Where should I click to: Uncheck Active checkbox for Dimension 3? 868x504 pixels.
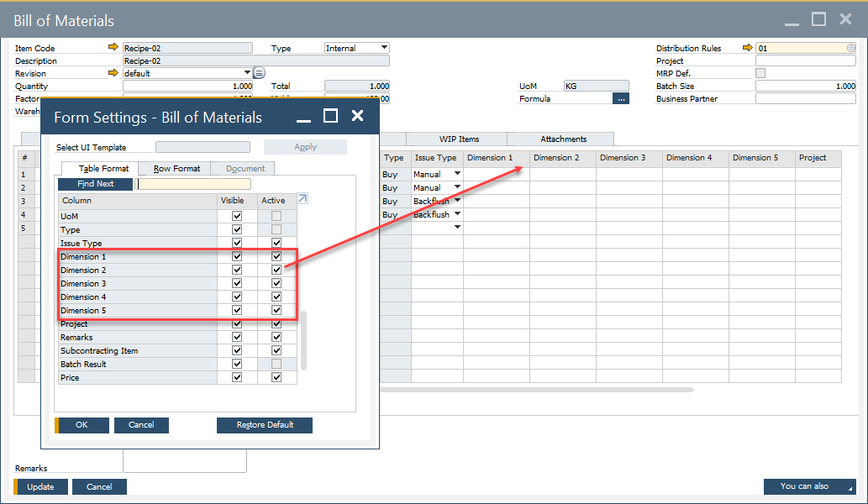click(276, 283)
